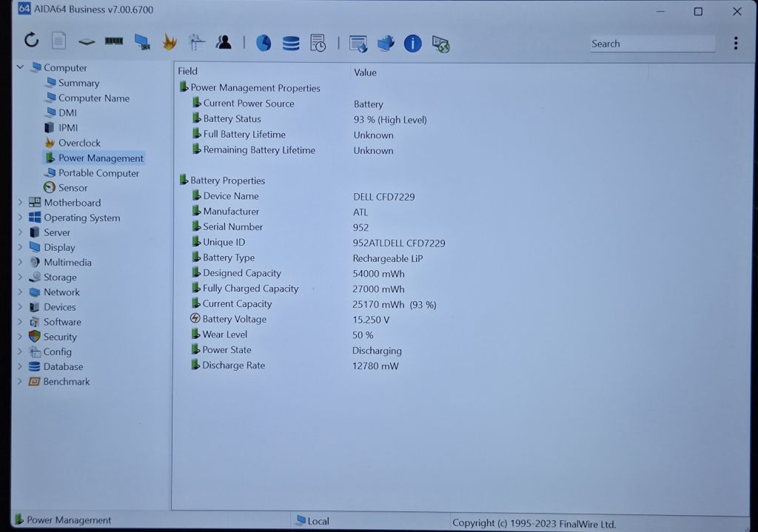Screen dimensions: 758x532
Task: Collapse the Computer tree node
Action: pyautogui.click(x=20, y=67)
